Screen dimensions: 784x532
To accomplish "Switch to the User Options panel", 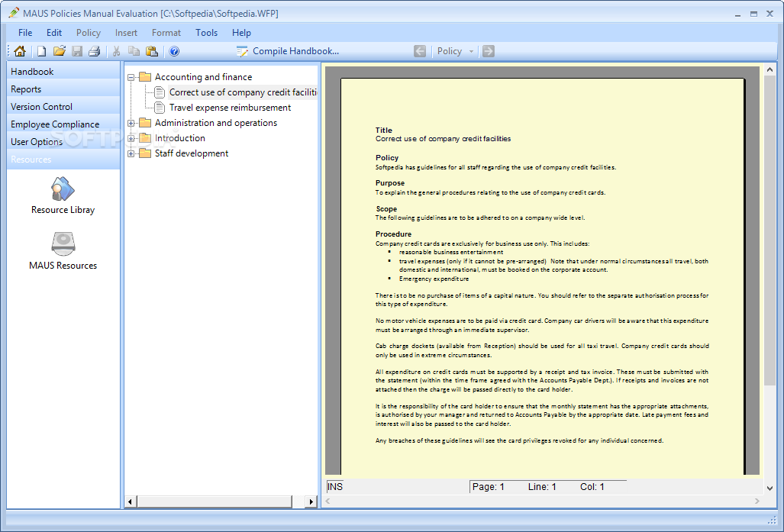I will 63,141.
